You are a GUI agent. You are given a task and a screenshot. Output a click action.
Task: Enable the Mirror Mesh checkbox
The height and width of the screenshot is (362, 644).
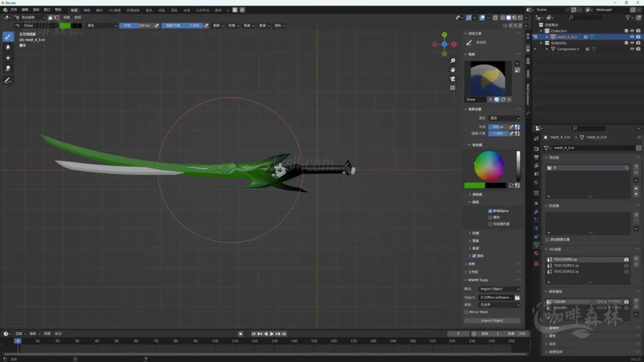tap(466, 312)
